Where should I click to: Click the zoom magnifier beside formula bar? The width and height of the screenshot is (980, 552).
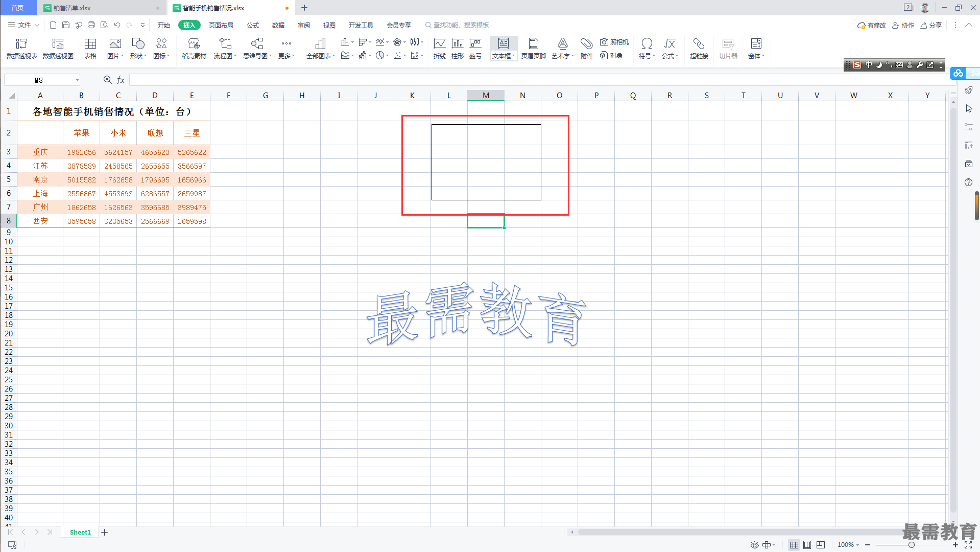(107, 80)
